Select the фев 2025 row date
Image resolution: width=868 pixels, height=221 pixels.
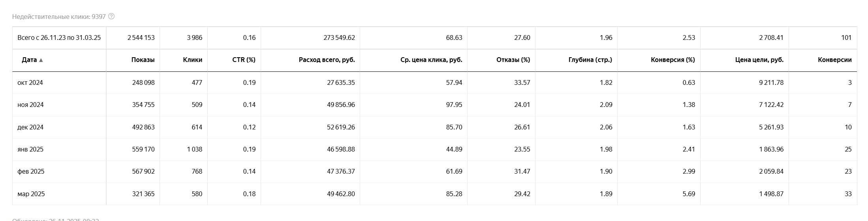click(x=31, y=171)
